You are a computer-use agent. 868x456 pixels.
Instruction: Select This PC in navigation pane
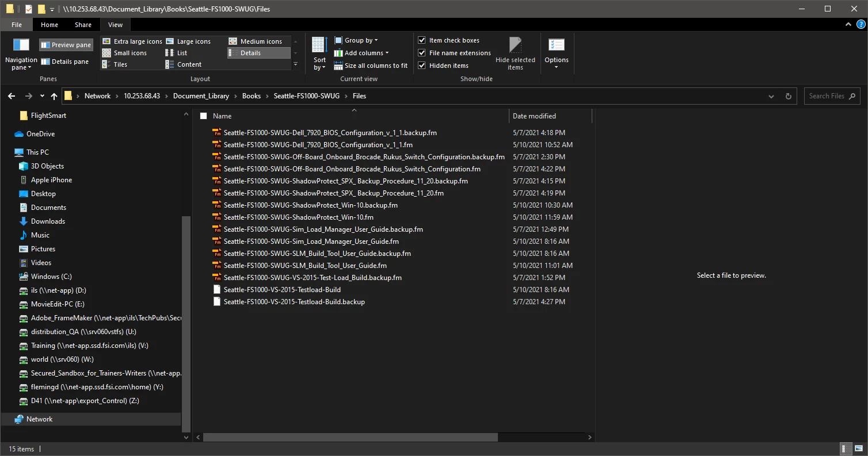(x=37, y=152)
